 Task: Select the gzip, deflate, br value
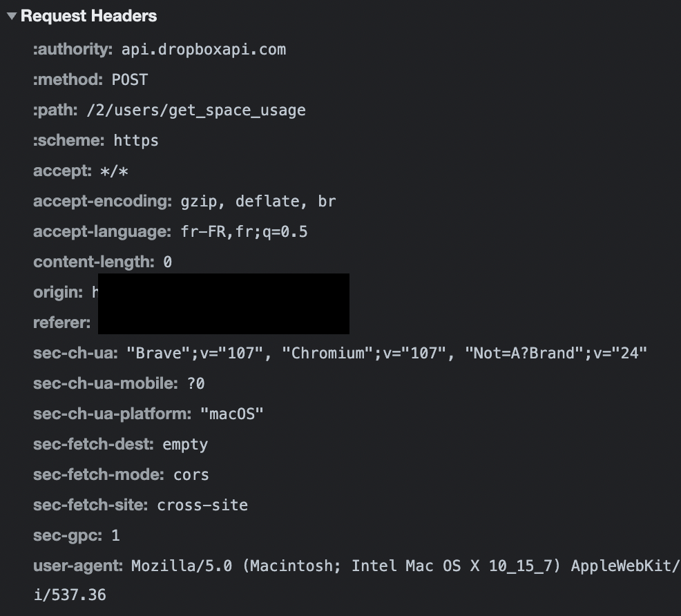coord(258,202)
